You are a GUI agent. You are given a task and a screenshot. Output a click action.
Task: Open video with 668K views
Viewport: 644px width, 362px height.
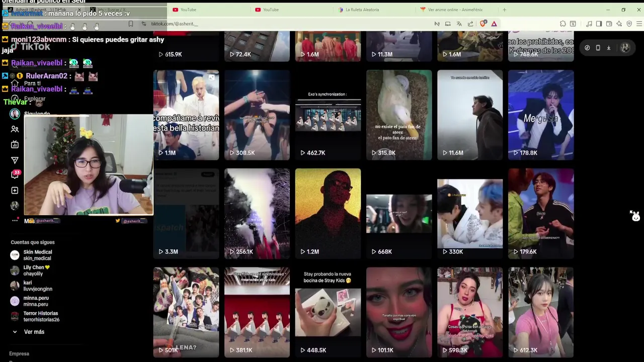399,214
